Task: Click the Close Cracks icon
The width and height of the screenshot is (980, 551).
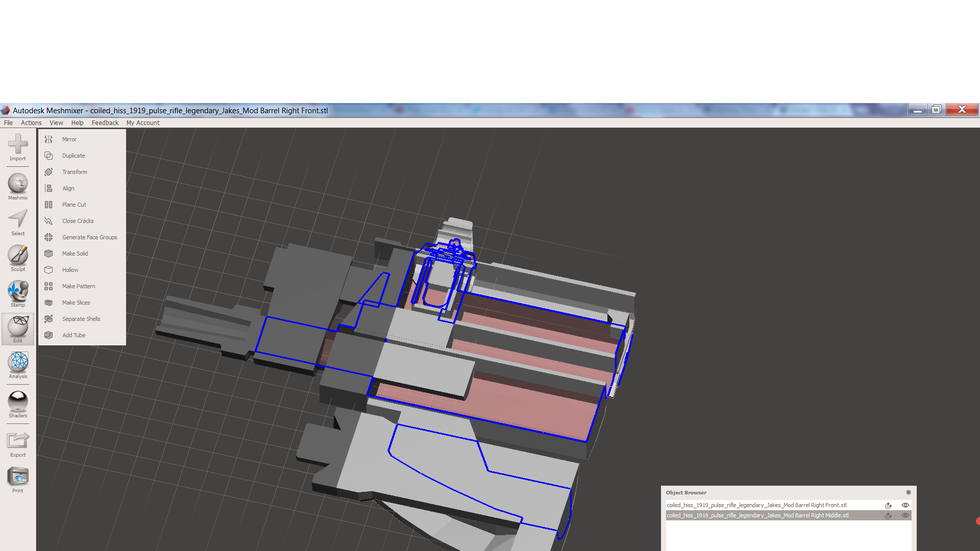Action: click(48, 221)
